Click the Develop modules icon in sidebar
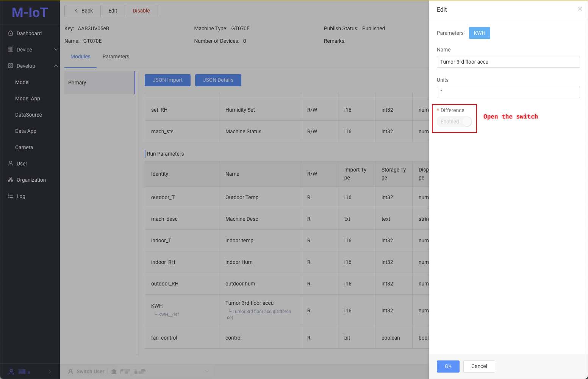588x379 pixels. pyautogui.click(x=11, y=66)
